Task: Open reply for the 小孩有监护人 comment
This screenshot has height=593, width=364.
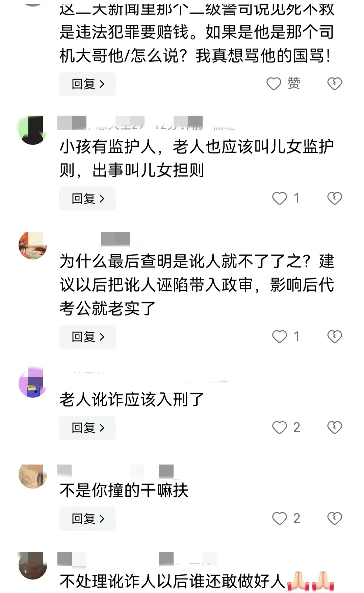Action: pyautogui.click(x=87, y=198)
